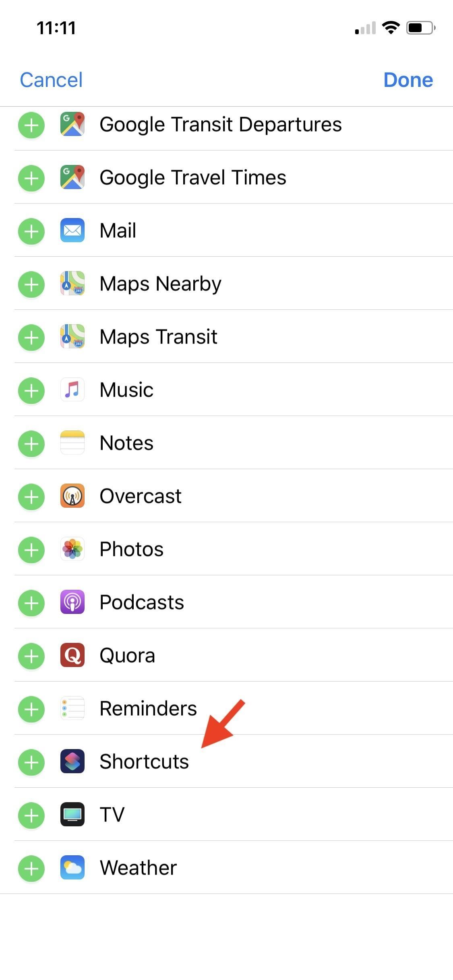Tap the green plus beside Notes
Viewport: 453px width, 980px height.
[x=31, y=443]
